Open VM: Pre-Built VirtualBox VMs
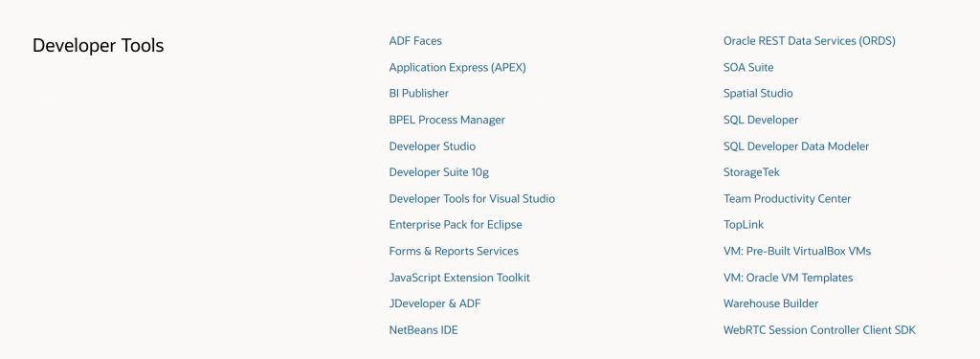Screen dimensions: 980x359 click(x=797, y=251)
